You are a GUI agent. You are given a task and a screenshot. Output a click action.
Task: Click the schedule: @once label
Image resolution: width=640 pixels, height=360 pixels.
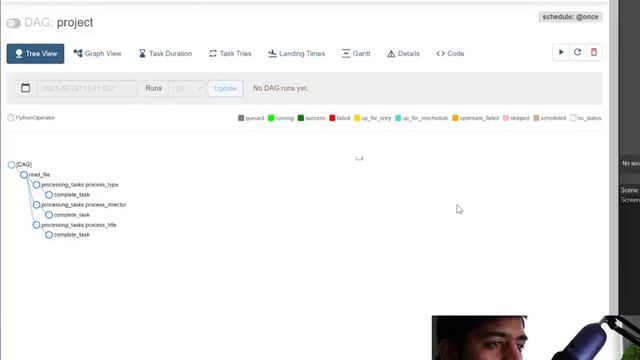(x=570, y=17)
